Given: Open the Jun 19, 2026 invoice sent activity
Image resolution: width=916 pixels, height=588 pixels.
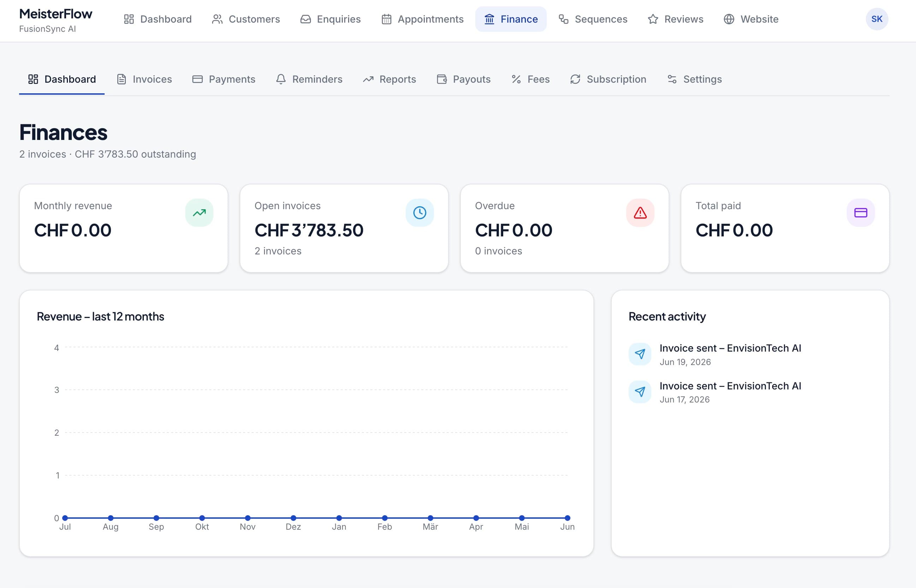Looking at the screenshot, I should pos(750,354).
